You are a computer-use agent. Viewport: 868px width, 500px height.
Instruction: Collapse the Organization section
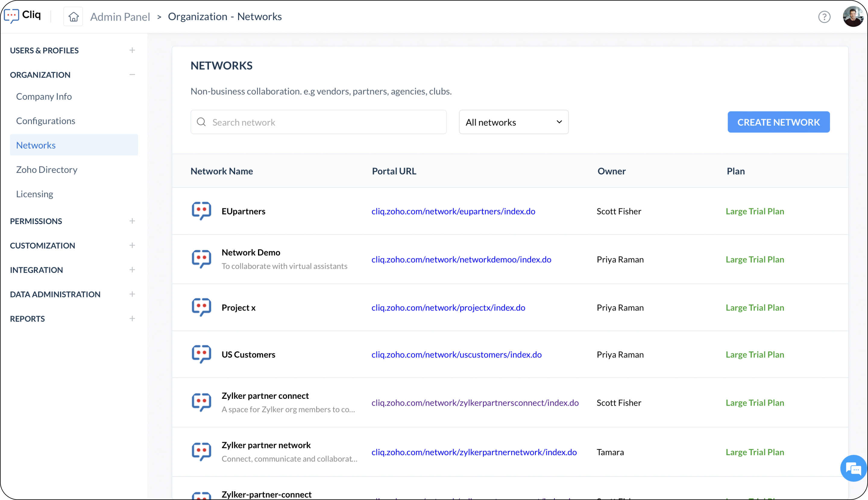(x=132, y=74)
